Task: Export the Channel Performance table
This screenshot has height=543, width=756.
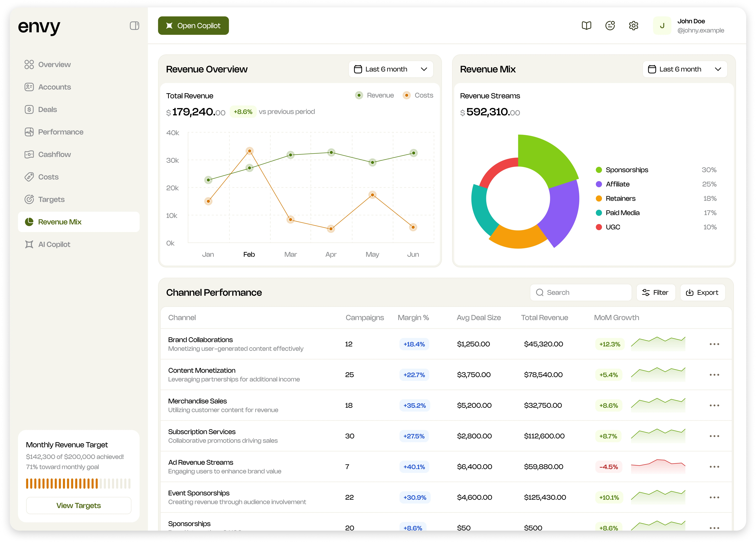Action: coord(702,293)
